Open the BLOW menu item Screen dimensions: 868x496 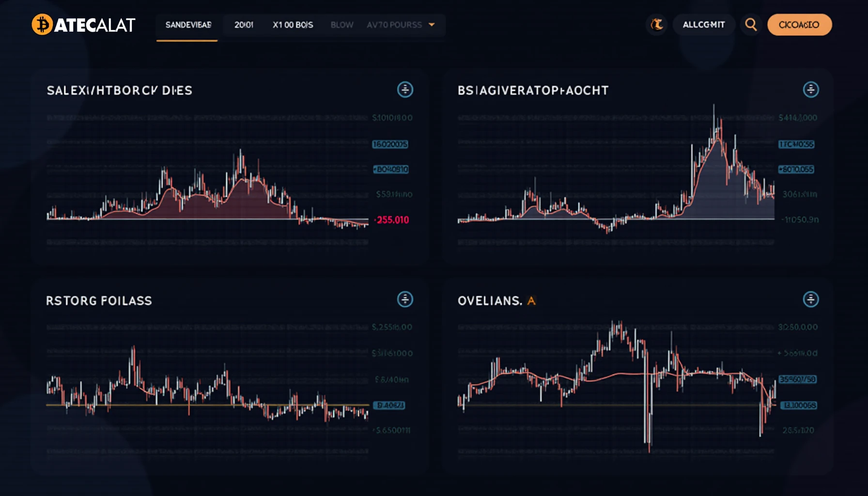click(342, 25)
